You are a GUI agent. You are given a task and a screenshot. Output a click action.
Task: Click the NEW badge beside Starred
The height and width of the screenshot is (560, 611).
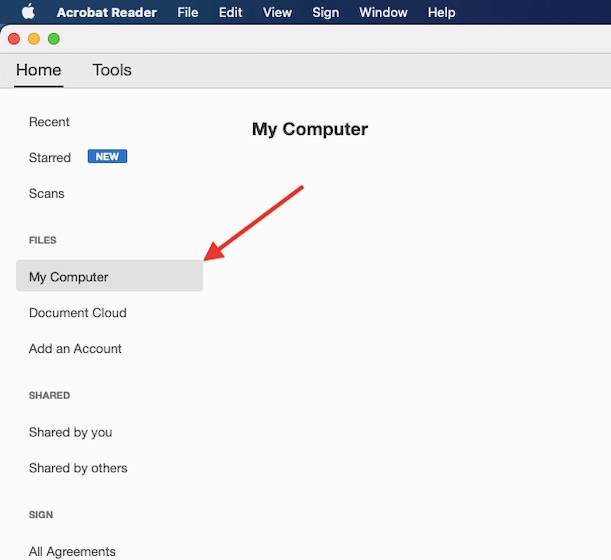(x=107, y=156)
